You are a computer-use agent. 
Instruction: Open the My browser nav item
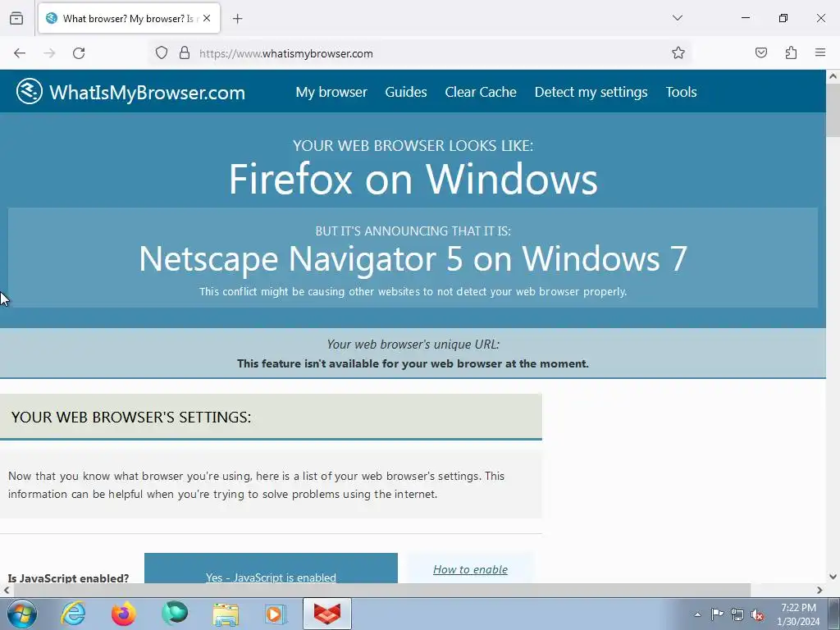[x=331, y=92]
